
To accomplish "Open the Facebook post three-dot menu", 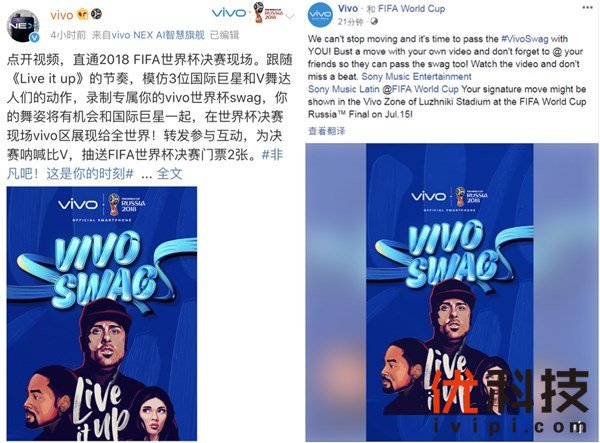I will [587, 8].
